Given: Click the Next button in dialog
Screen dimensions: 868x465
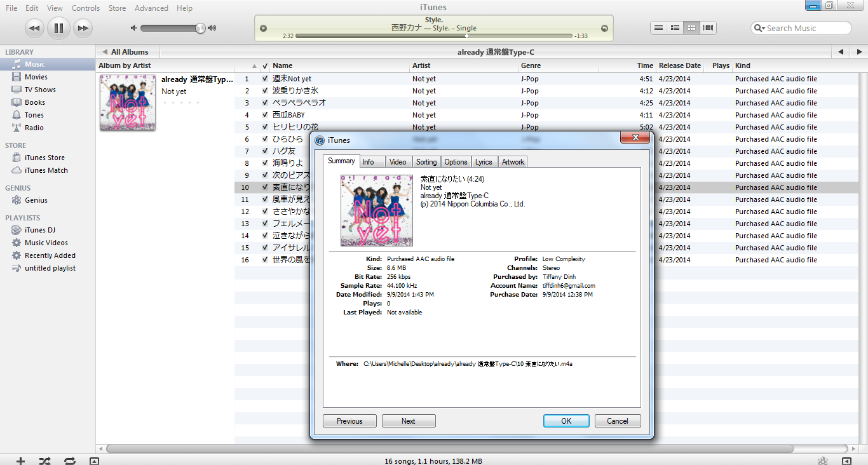Looking at the screenshot, I should [x=409, y=421].
